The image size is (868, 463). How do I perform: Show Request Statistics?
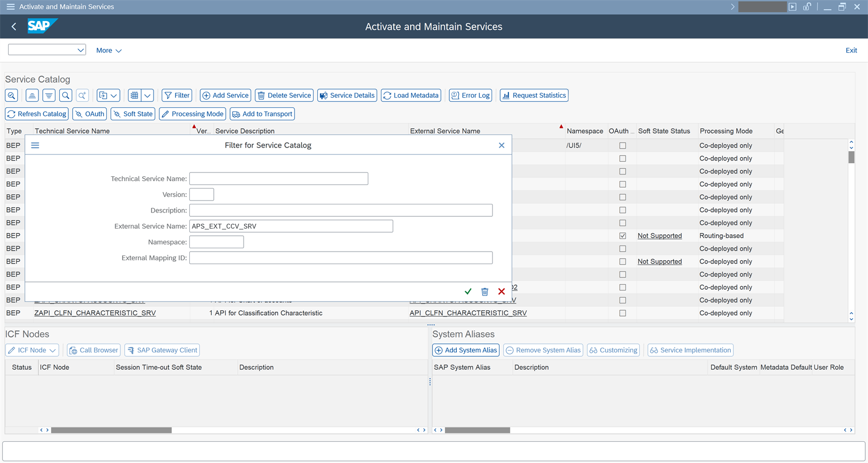click(534, 95)
